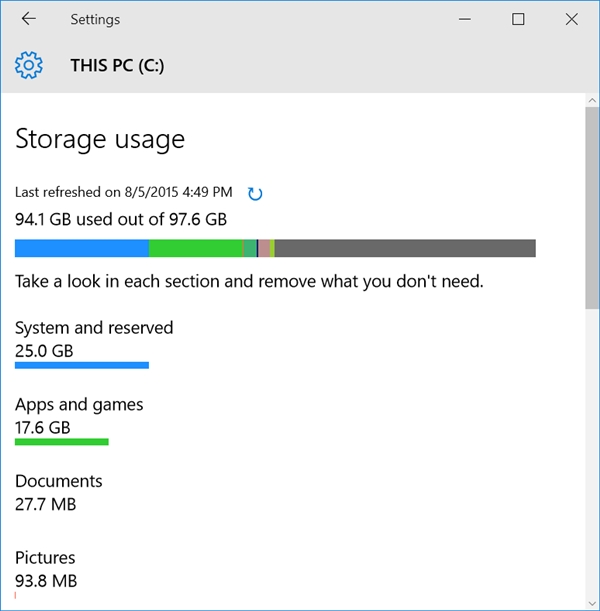The width and height of the screenshot is (600, 611).
Task: Click the Settings gear icon
Action: pyautogui.click(x=29, y=66)
